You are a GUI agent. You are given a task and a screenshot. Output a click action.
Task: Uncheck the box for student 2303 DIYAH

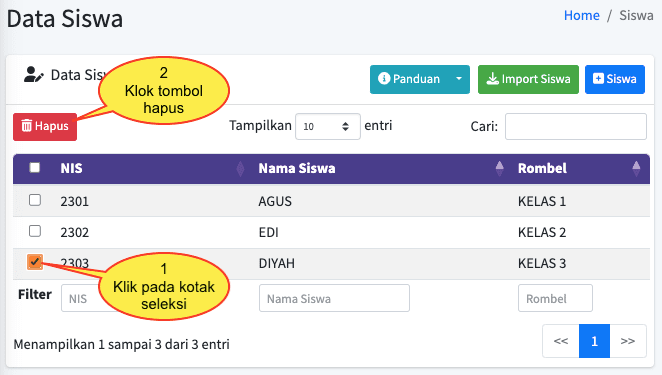[x=35, y=262]
